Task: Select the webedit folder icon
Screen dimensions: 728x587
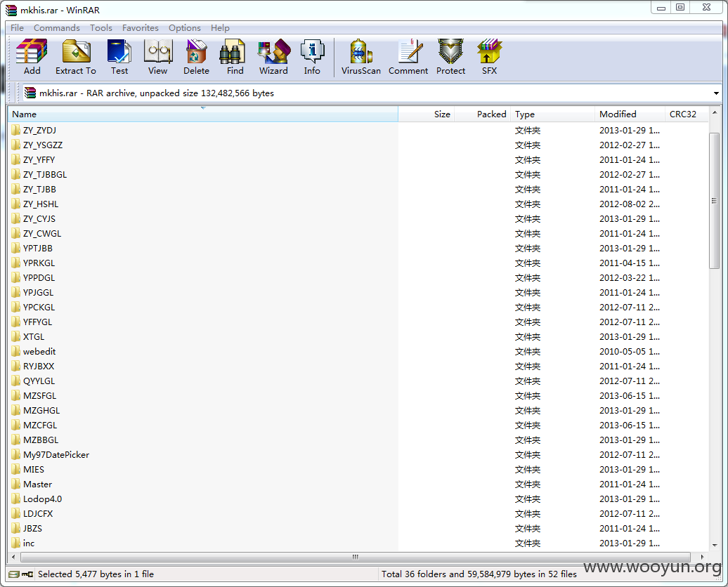Action: pos(15,351)
